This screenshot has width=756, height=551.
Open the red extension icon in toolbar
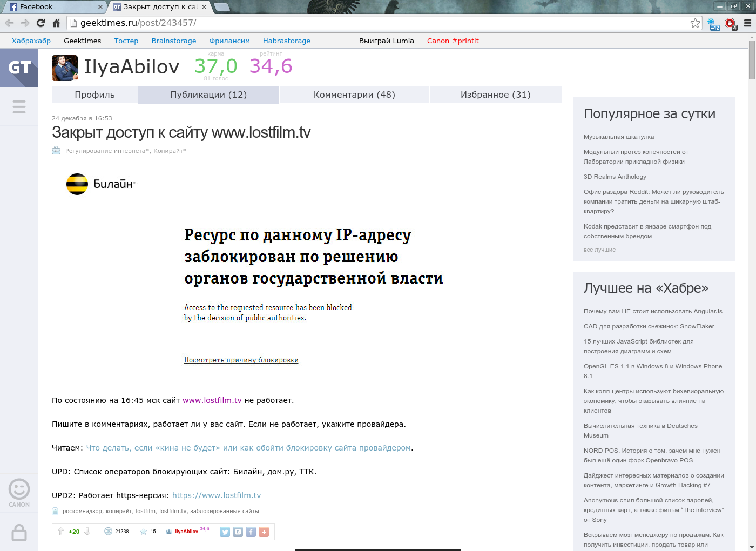pos(731,24)
